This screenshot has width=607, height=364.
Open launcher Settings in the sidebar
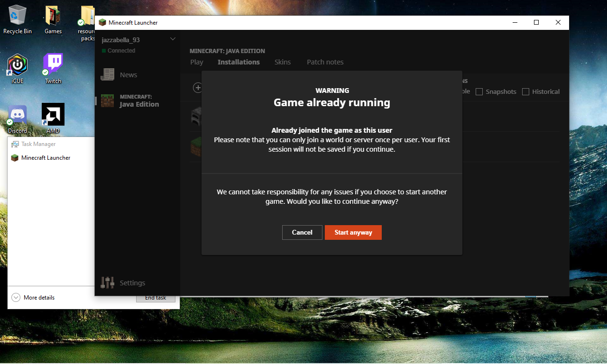click(x=138, y=282)
